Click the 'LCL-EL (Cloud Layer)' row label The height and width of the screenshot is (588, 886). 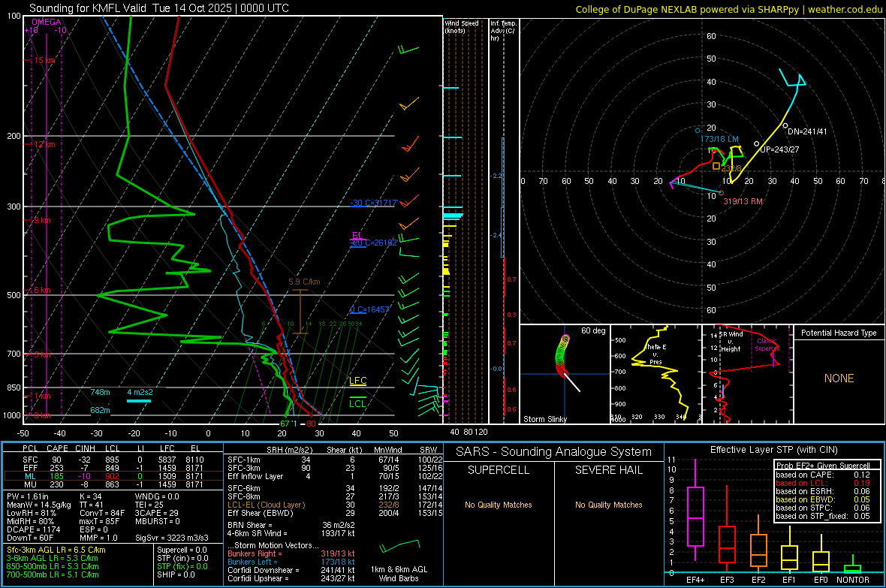266,505
